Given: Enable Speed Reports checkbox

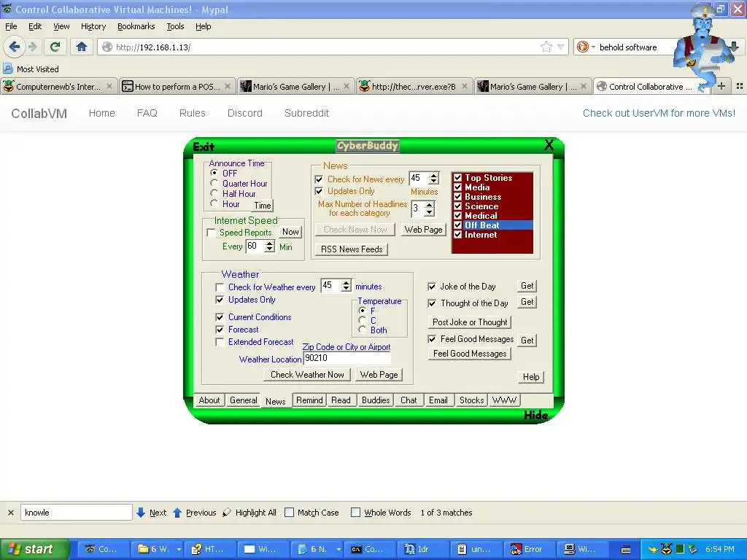Looking at the screenshot, I should coord(212,233).
